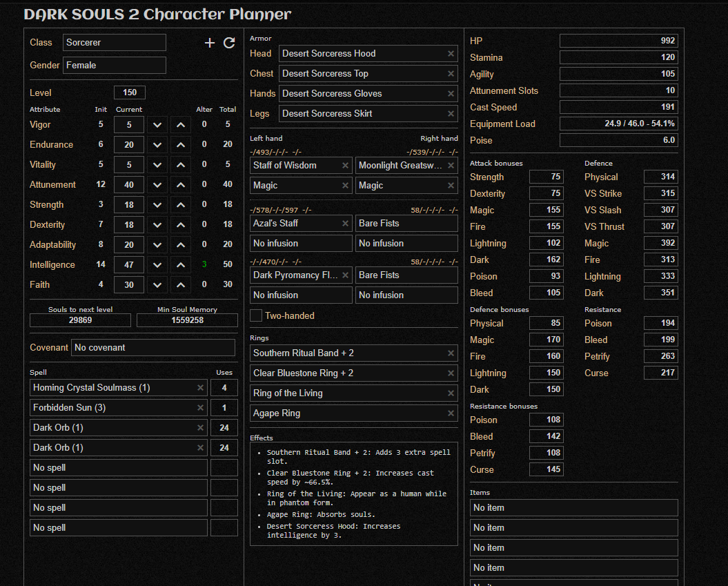
Task: Open the Bare Fists second right-hand slot
Action: pos(406,275)
